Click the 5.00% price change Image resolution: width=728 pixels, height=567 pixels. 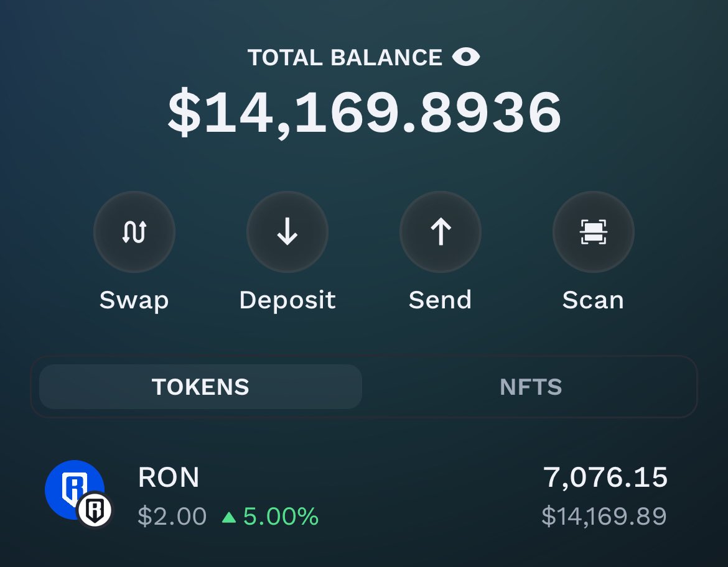coord(281,517)
